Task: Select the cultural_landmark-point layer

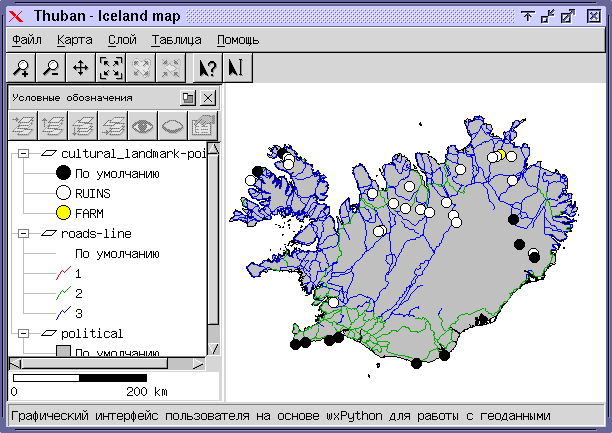Action: point(133,153)
